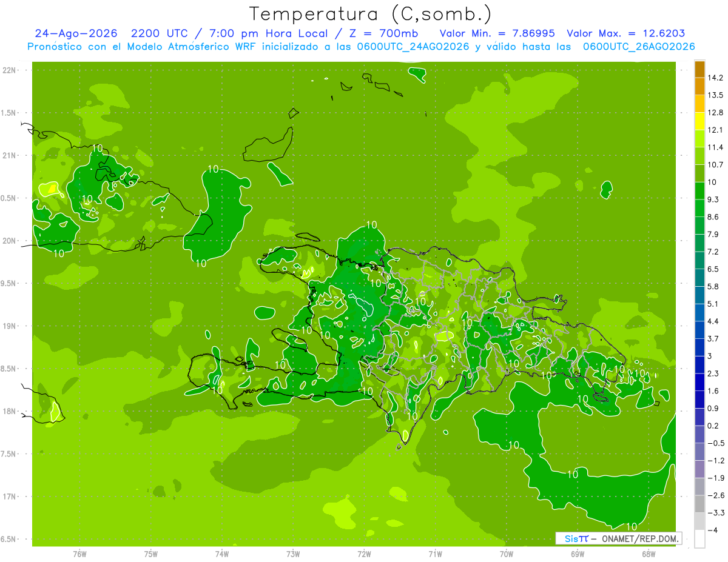Click 'Valor Min. = 7.86995' readout
The height and width of the screenshot is (562, 728).
pyautogui.click(x=497, y=33)
